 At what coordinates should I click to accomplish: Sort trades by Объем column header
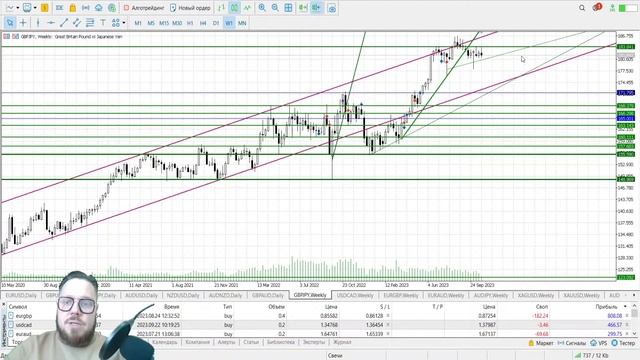[277, 307]
